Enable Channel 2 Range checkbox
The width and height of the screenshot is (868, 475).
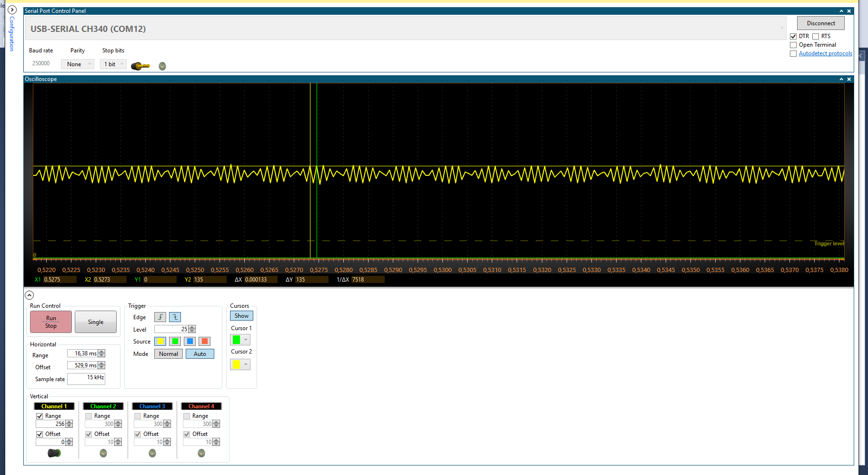(x=89, y=416)
